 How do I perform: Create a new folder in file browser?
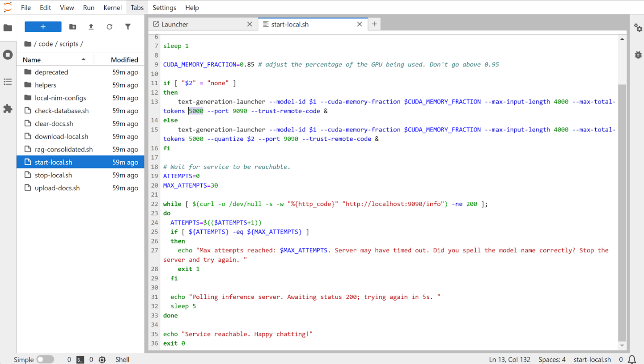point(72,27)
